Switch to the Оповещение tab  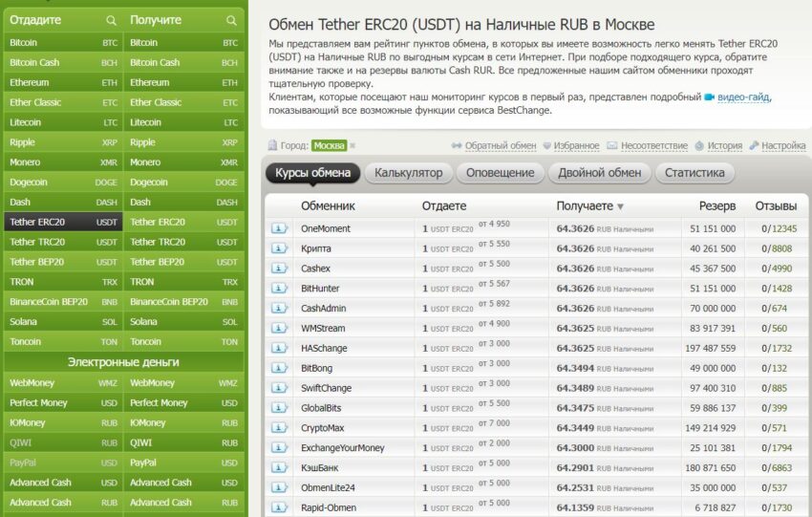[x=501, y=173]
